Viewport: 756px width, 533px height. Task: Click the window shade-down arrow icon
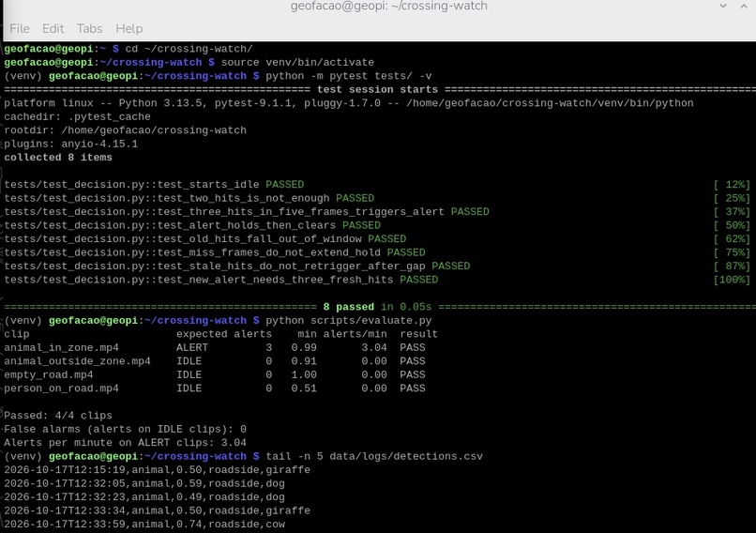[723, 6]
